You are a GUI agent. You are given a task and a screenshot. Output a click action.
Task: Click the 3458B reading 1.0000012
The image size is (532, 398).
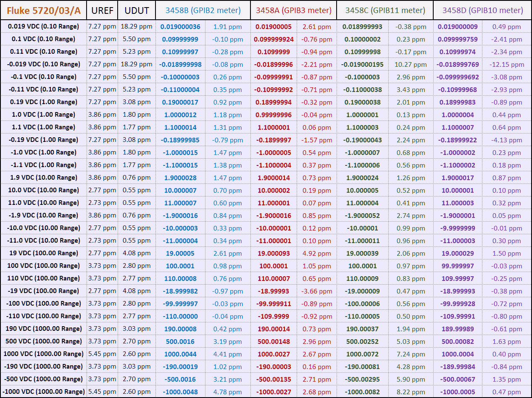click(x=181, y=115)
